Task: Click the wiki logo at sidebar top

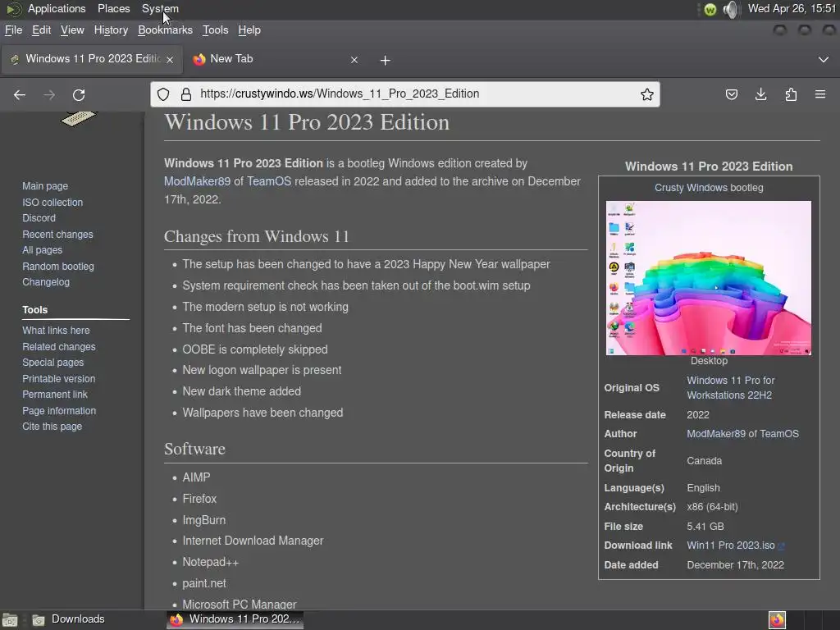Action: 78,118
